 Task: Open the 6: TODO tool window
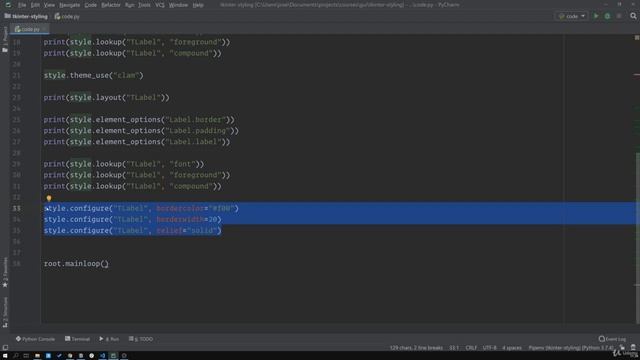point(141,339)
